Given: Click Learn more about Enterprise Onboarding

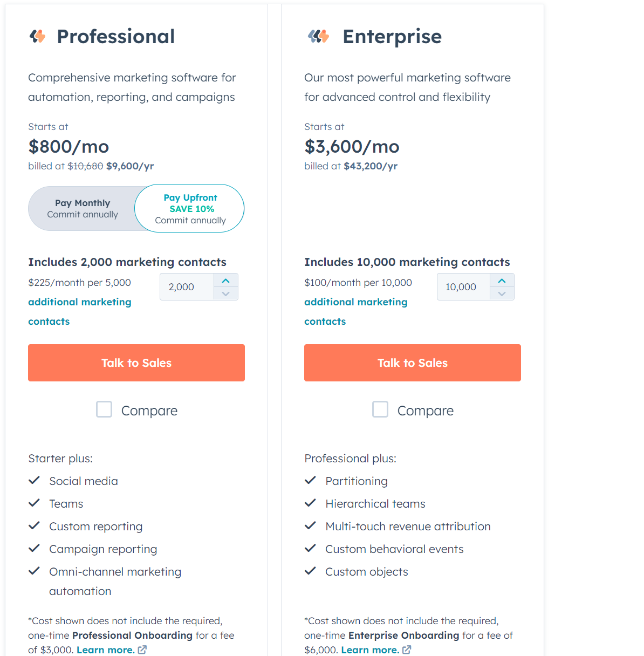Looking at the screenshot, I should (x=370, y=650).
